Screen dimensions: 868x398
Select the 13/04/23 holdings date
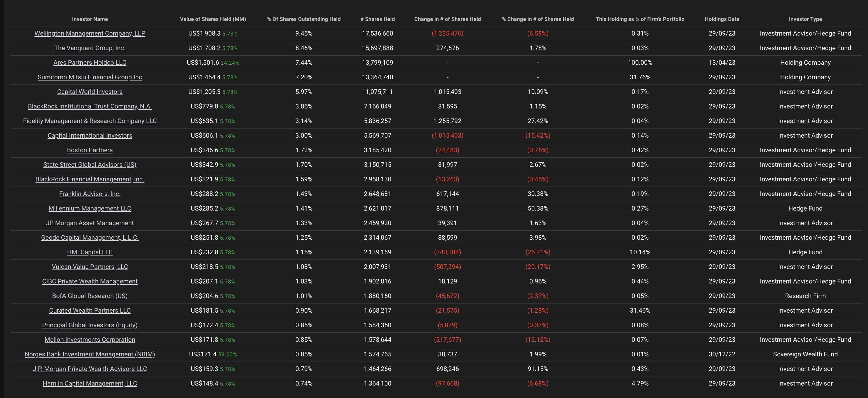(722, 62)
